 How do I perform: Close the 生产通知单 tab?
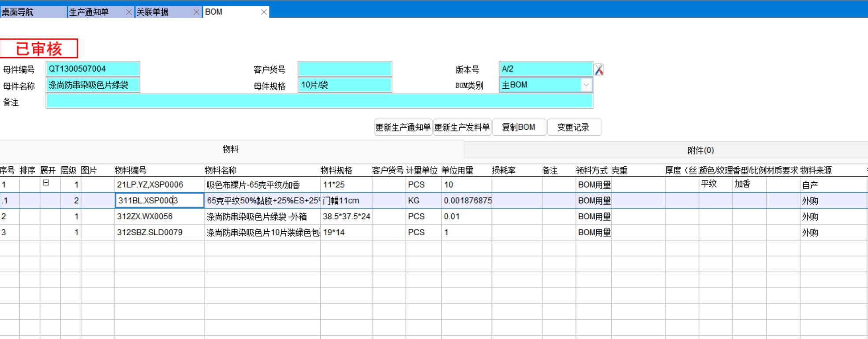point(129,12)
